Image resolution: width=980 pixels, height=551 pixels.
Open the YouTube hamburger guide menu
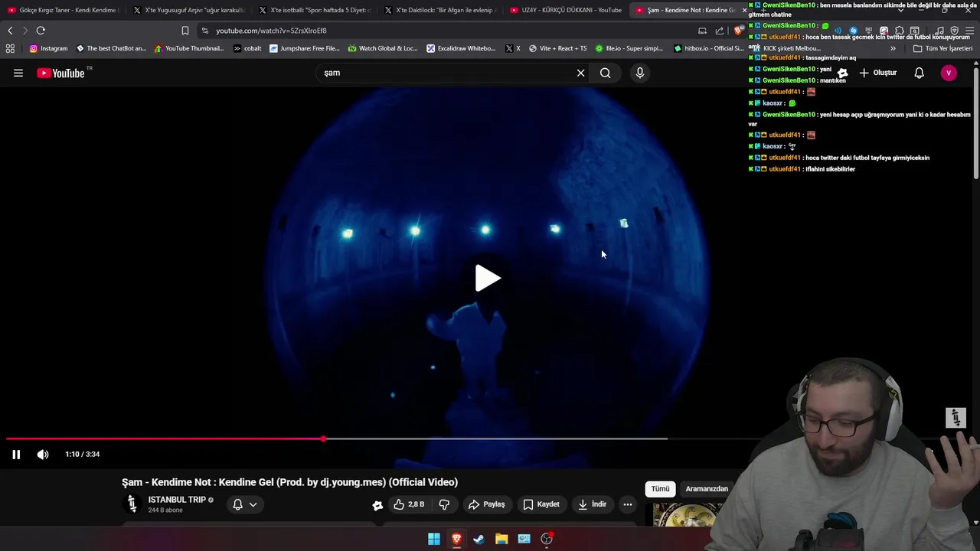(18, 73)
